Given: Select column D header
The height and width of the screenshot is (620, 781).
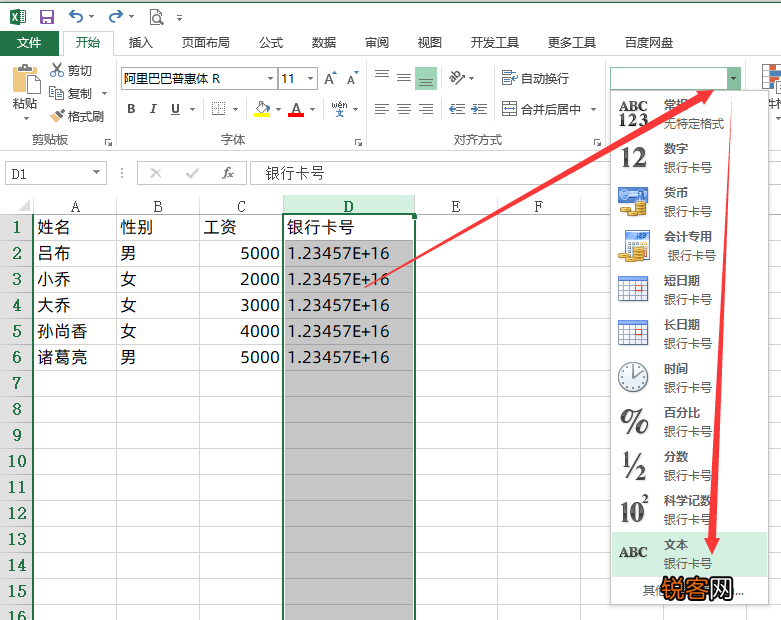Looking at the screenshot, I should point(348,206).
